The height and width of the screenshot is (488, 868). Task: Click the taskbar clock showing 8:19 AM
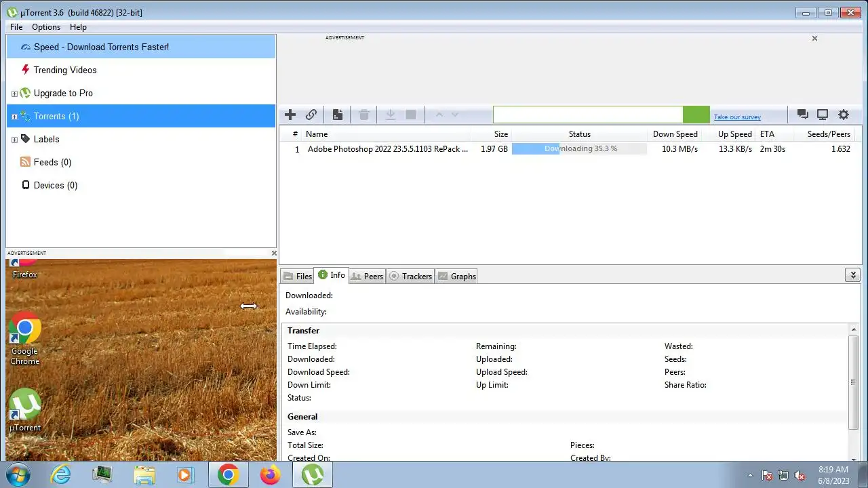point(833,474)
